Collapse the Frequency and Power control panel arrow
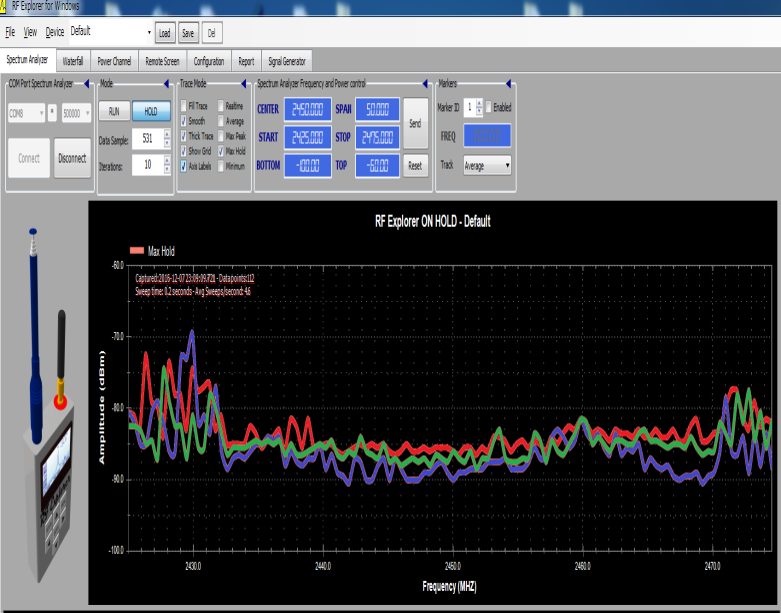Image resolution: width=781 pixels, height=613 pixels. click(x=427, y=84)
